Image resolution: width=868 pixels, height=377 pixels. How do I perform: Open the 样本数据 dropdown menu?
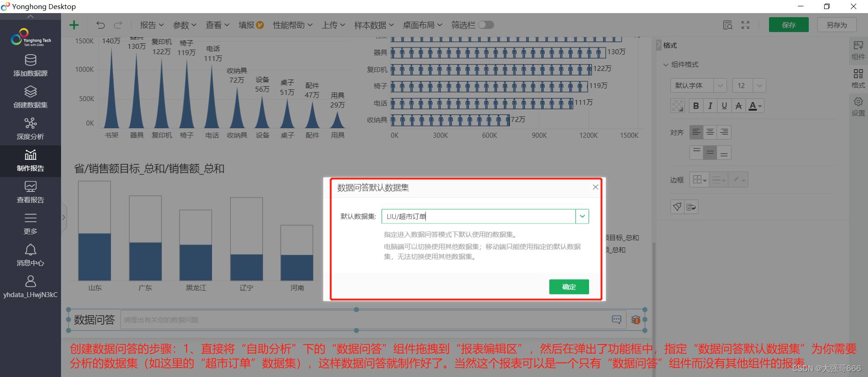pos(374,25)
